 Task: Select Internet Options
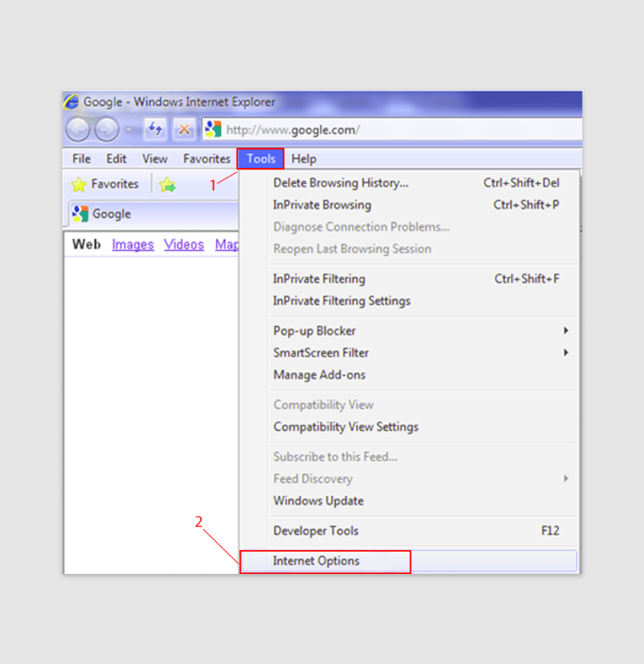pyautogui.click(x=409, y=561)
